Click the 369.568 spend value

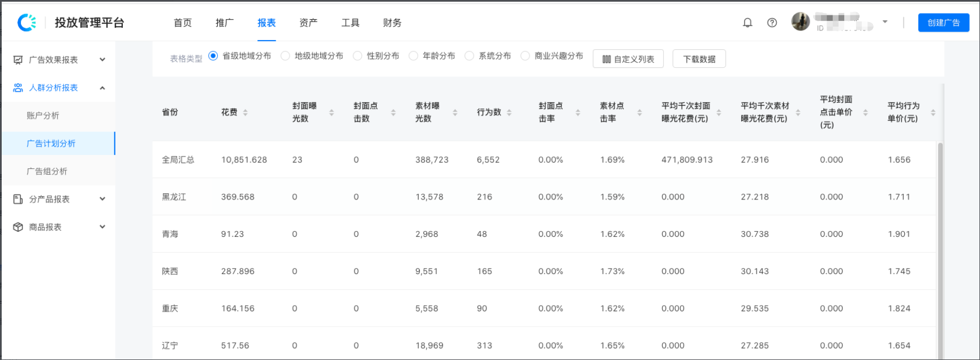click(x=238, y=197)
